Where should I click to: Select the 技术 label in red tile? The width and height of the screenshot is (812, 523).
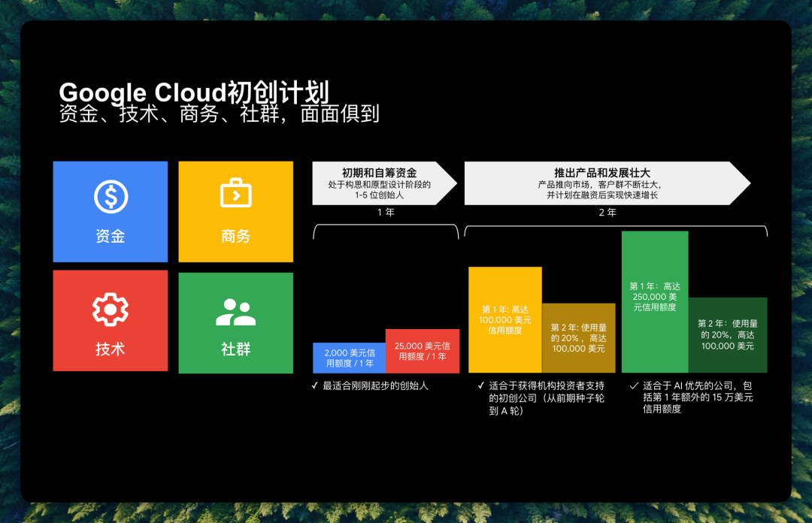(111, 349)
